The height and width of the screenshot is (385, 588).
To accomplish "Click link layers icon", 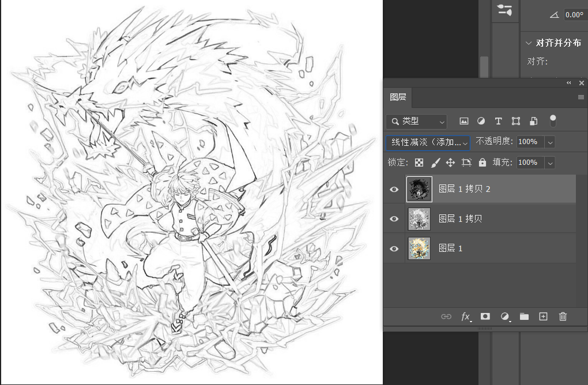I will [x=446, y=317].
